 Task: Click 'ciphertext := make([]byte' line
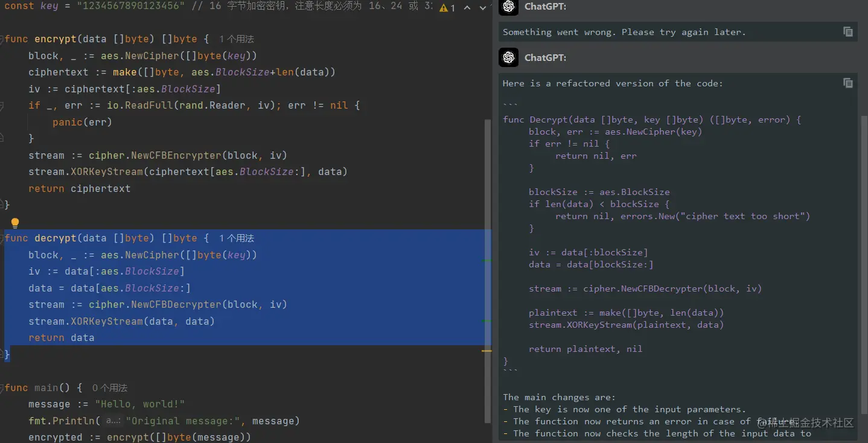[x=182, y=72]
